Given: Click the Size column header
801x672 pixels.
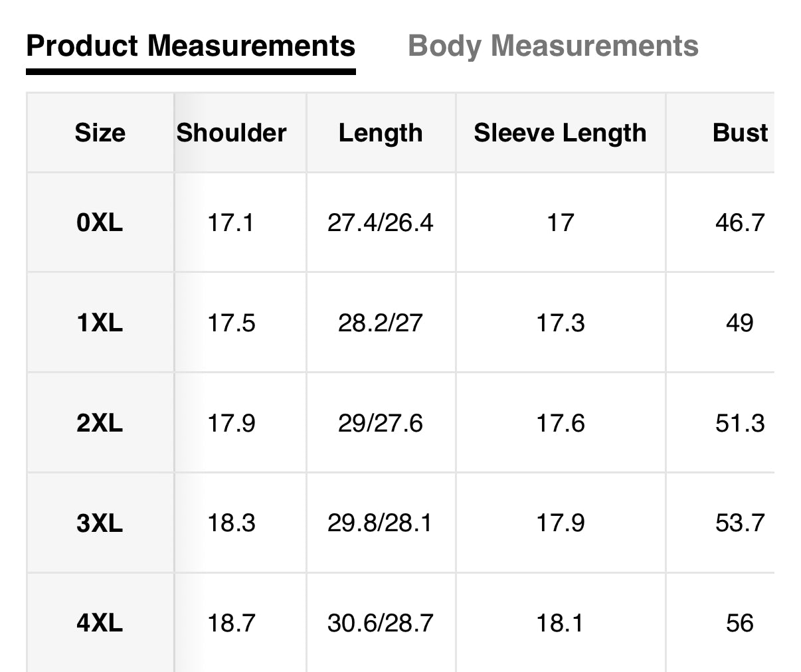Looking at the screenshot, I should tap(100, 133).
